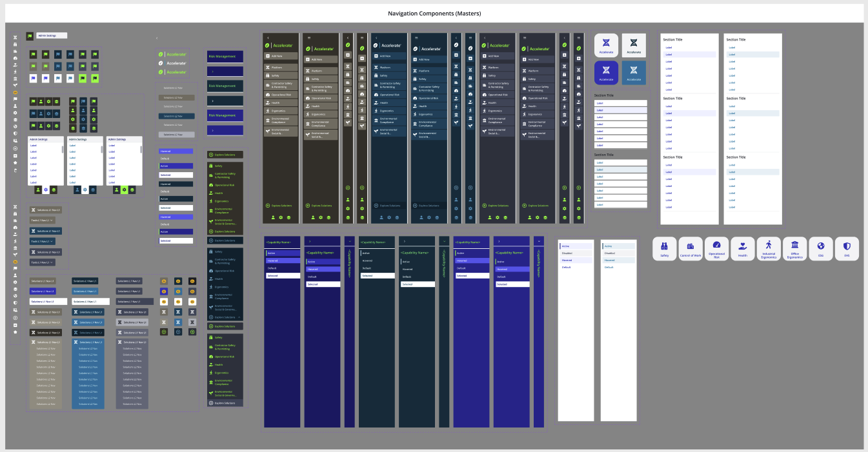The height and width of the screenshot is (452, 868).
Task: Click the blue Solutions L2 Nav pill
Action: click(x=177, y=116)
